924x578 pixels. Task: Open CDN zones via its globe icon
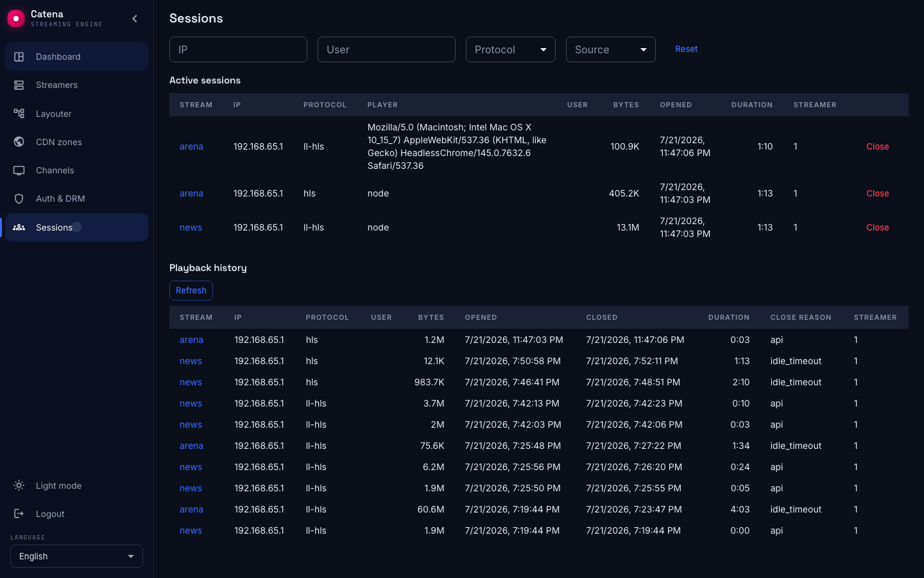(19, 142)
